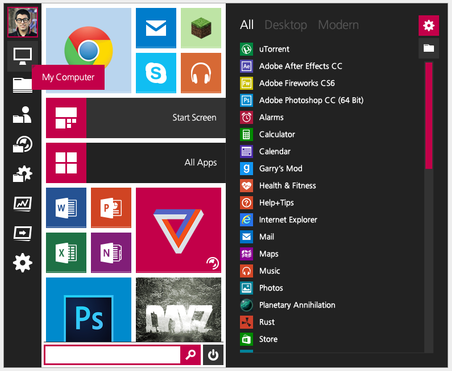Click the pink settings gear button top right
Screen dimensions: 452x371
pos(429,25)
